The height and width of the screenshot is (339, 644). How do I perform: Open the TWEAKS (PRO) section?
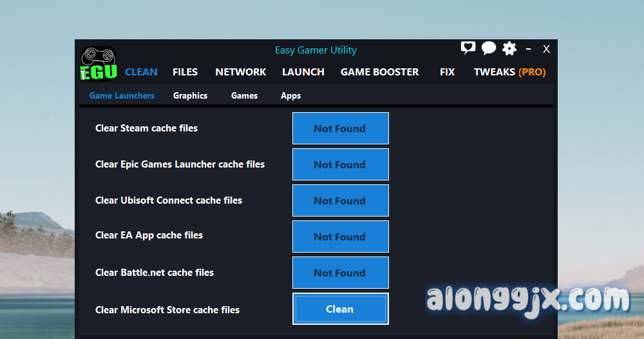click(509, 72)
